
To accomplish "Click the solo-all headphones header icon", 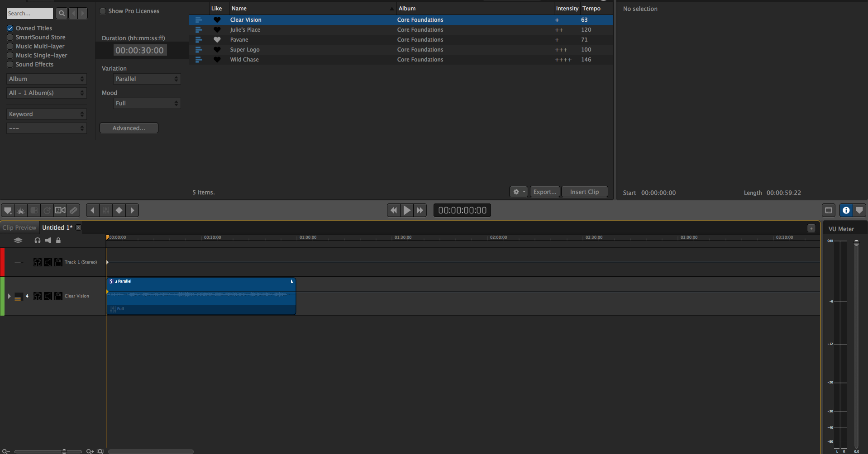I will (38, 241).
